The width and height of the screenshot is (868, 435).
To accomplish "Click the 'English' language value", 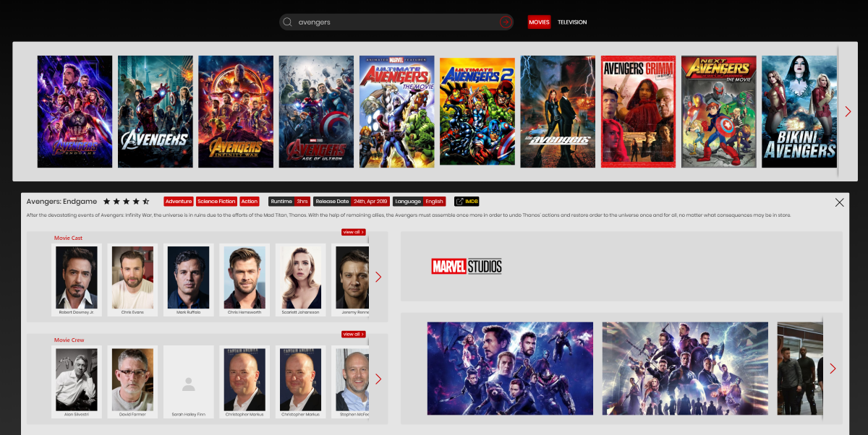I will [x=434, y=202].
